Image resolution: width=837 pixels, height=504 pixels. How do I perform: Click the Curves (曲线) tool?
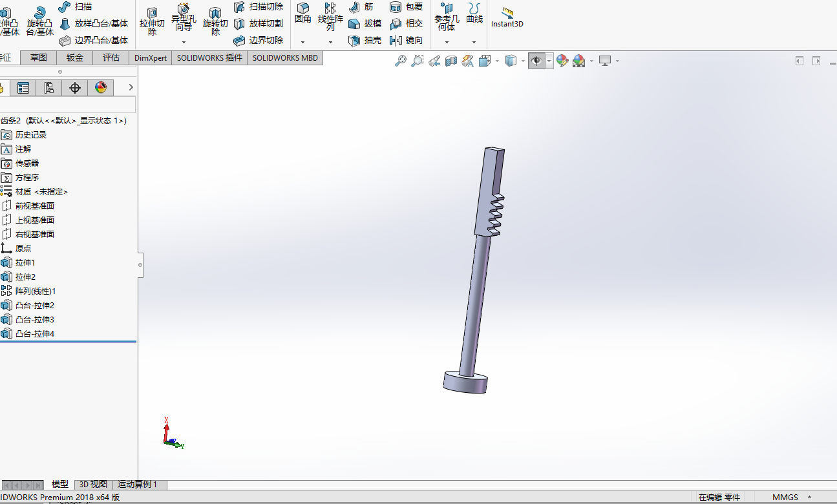pos(474,14)
